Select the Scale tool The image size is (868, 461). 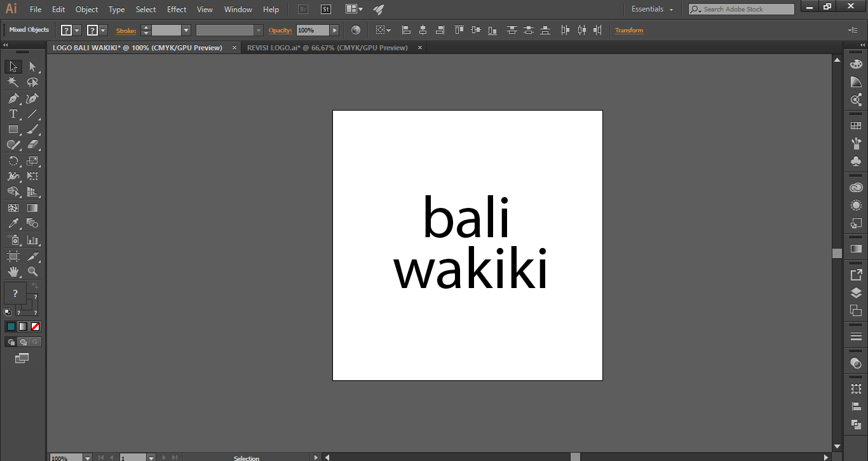(32, 161)
